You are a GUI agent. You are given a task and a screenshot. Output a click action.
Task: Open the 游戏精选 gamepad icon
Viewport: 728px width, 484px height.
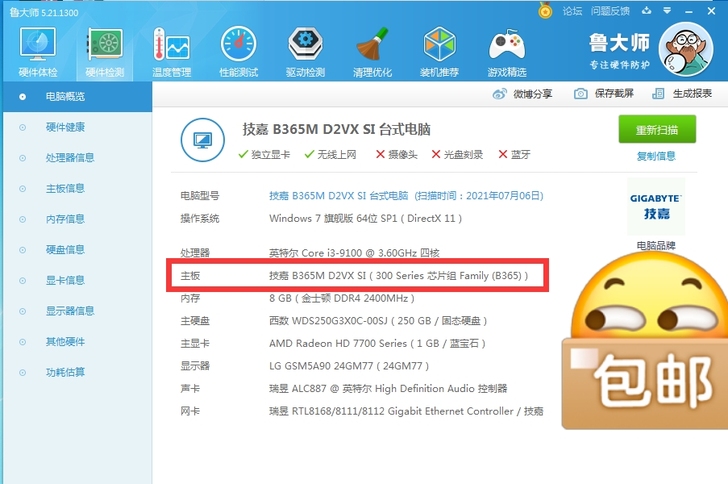click(x=507, y=52)
